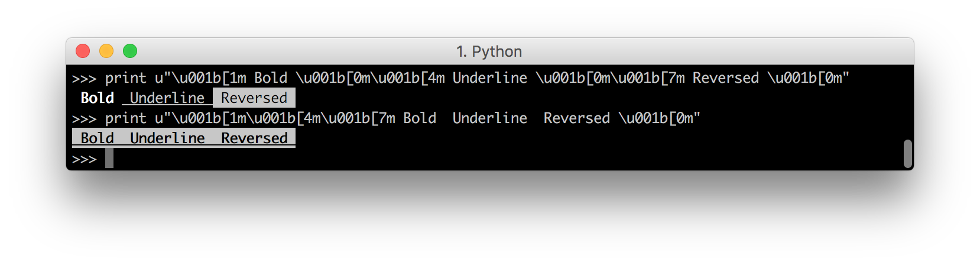The image size is (980, 265).
Task: Click the bold "Bold" word in the first output line
Action: tap(98, 98)
